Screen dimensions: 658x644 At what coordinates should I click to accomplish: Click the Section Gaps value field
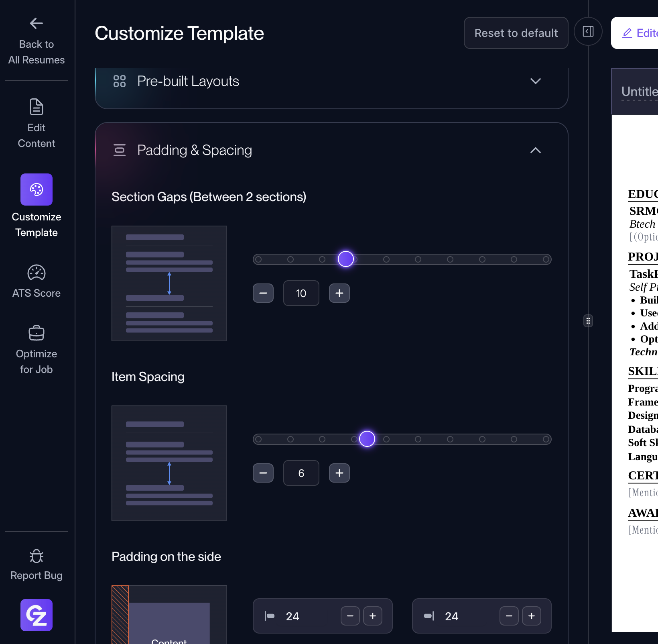301,293
